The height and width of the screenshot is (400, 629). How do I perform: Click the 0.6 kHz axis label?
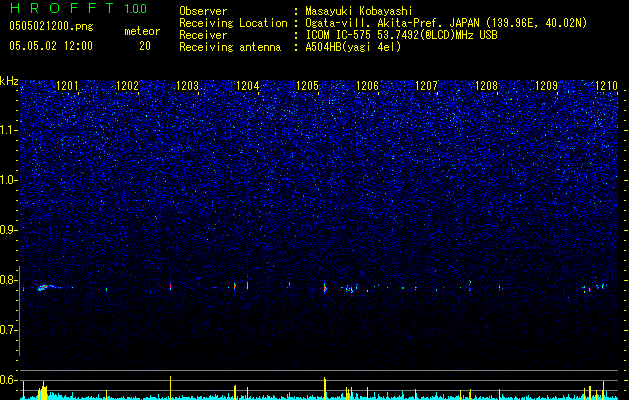coord(9,380)
